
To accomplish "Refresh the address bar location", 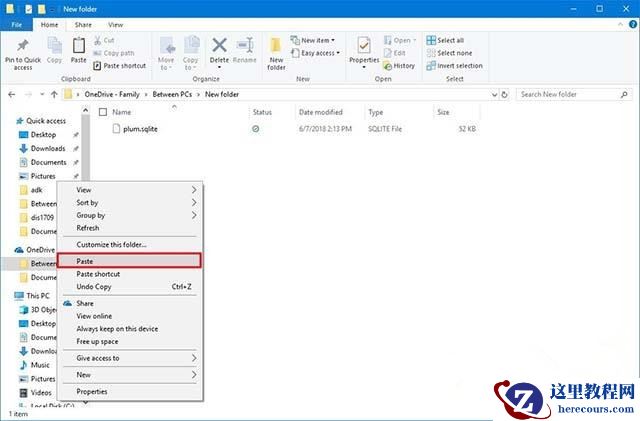I will click(504, 94).
